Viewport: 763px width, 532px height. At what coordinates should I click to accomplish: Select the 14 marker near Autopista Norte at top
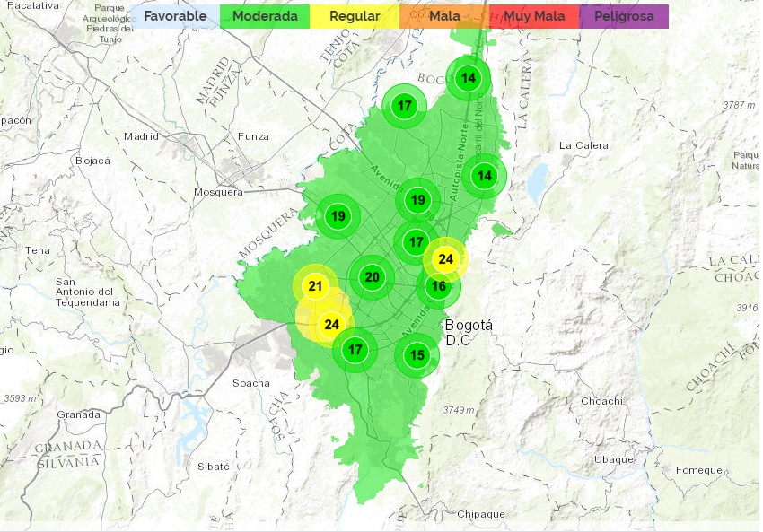[x=468, y=78]
